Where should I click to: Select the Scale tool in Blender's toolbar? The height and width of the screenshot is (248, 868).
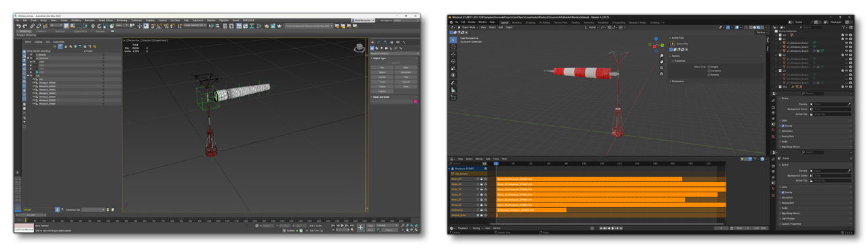point(453,68)
